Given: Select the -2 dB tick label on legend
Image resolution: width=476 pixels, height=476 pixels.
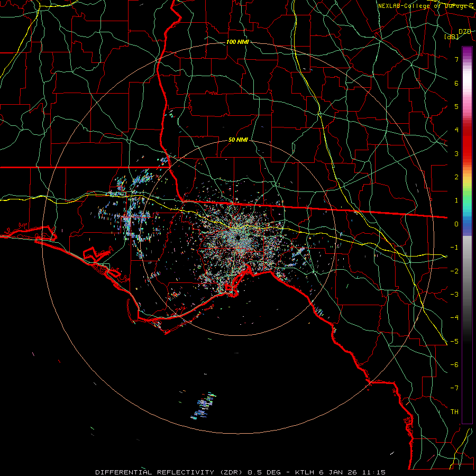Looking at the screenshot, I should coord(454,271).
